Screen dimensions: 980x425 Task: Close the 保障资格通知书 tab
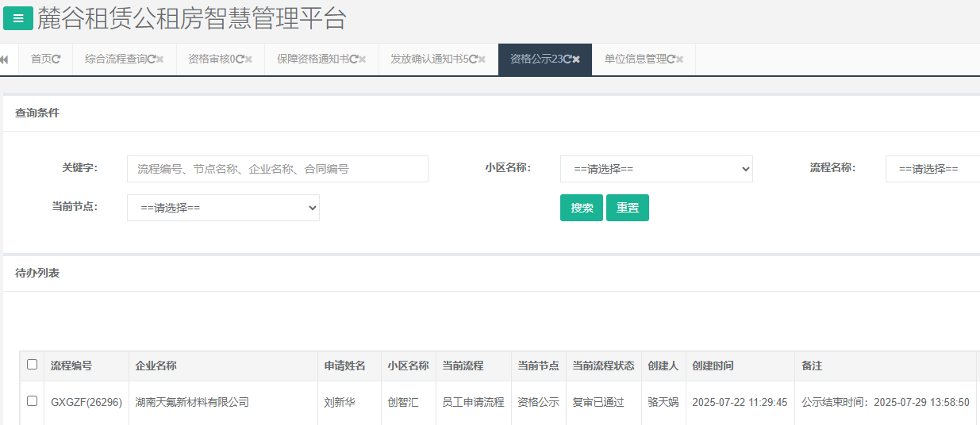click(x=363, y=59)
